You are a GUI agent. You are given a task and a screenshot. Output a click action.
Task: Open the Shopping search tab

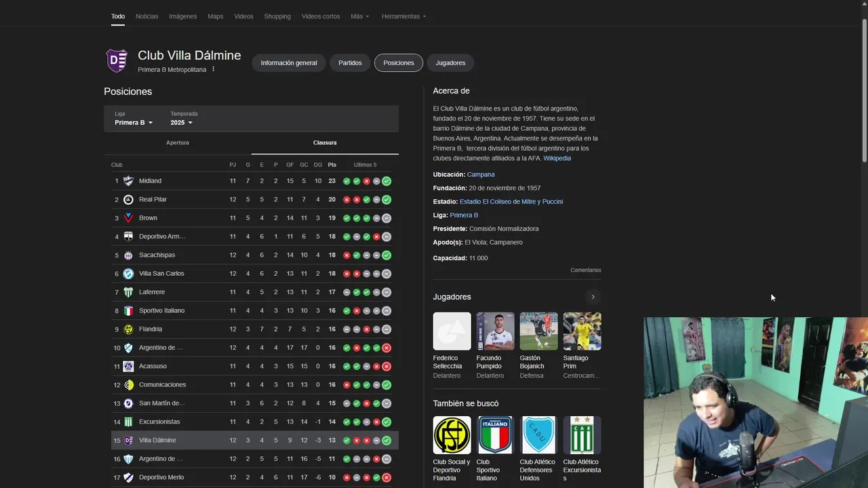pos(277,16)
